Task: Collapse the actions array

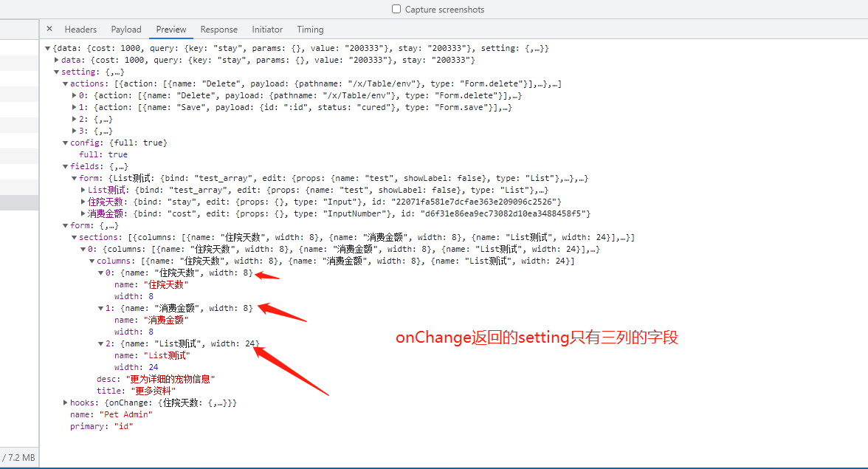Action: pos(65,83)
